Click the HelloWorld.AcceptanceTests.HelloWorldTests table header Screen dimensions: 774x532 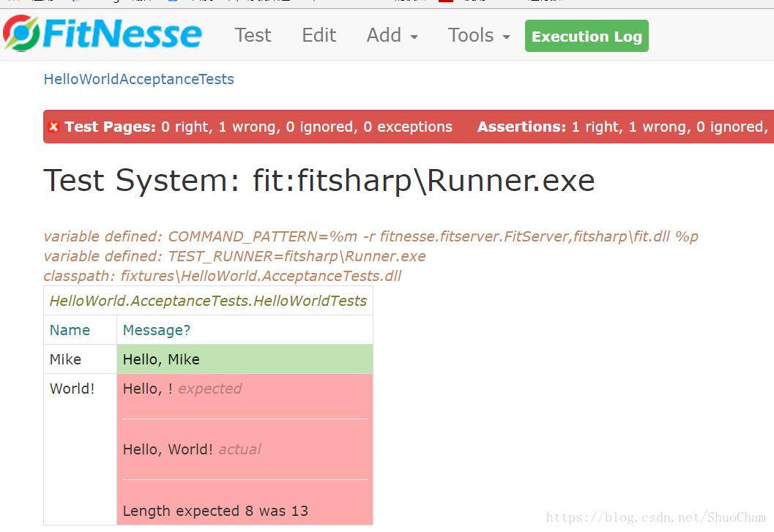click(208, 301)
